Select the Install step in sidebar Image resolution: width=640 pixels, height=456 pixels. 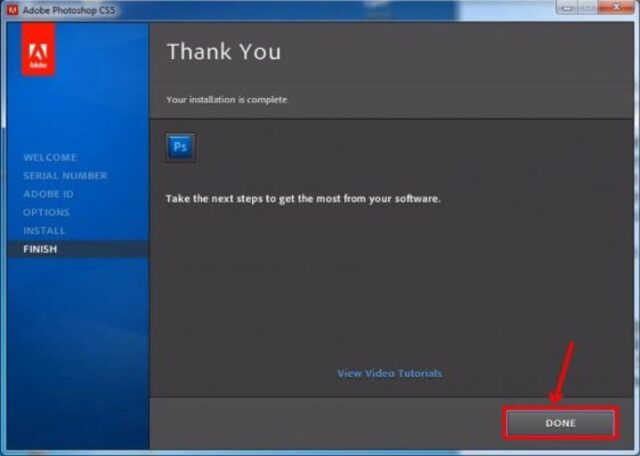[x=44, y=231]
